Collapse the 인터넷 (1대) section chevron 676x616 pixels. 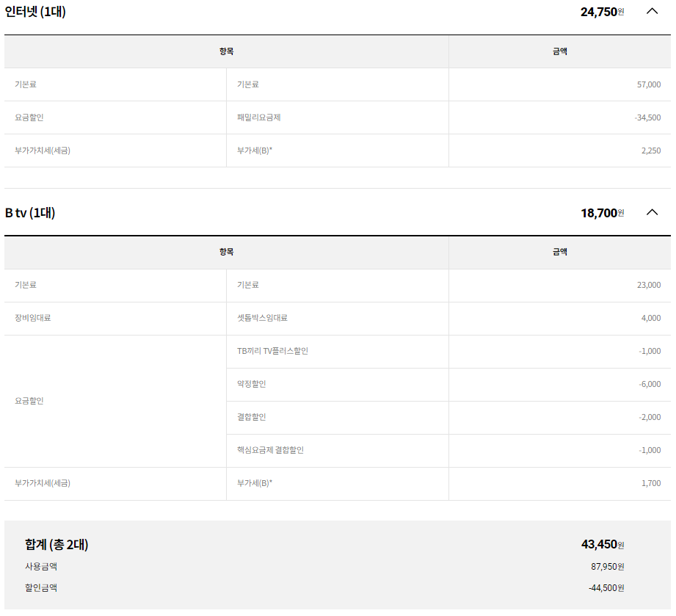[x=652, y=11]
